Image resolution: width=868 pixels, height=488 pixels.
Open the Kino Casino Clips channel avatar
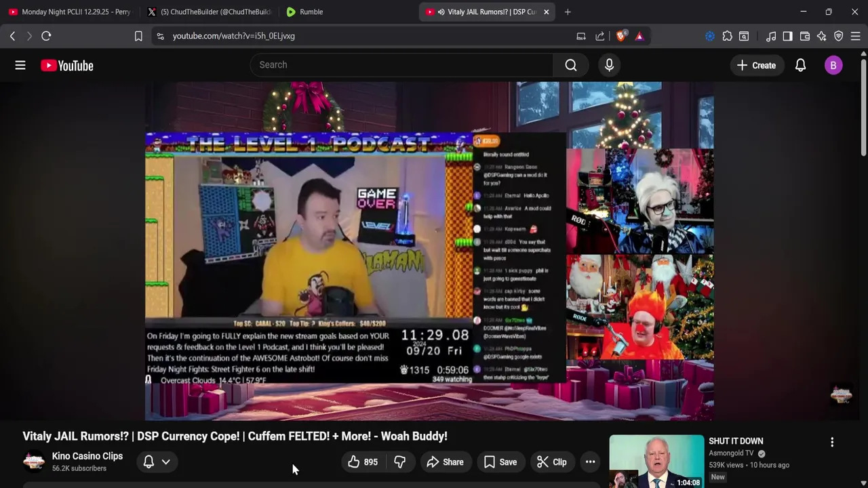34,462
